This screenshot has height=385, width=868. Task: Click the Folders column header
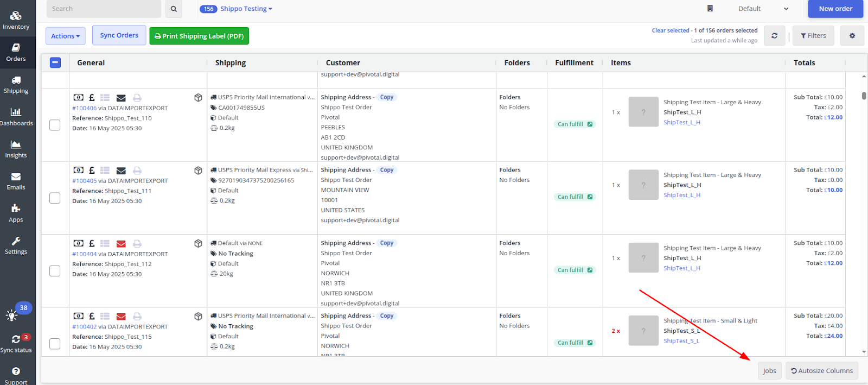[517, 63]
